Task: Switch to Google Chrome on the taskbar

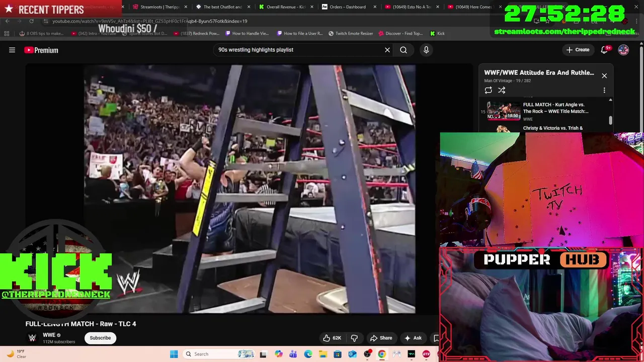Action: coord(382,354)
